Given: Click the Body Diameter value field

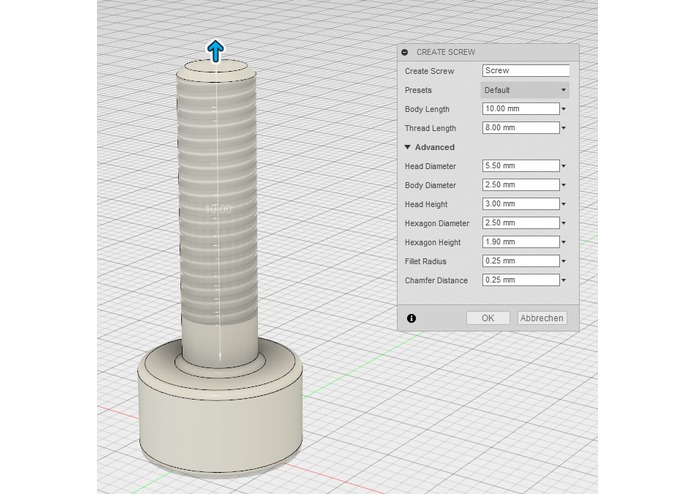Looking at the screenshot, I should click(521, 185).
